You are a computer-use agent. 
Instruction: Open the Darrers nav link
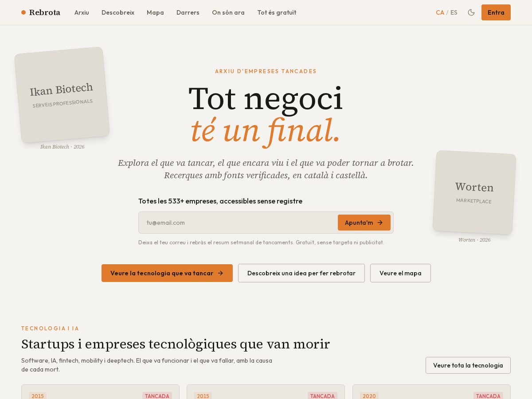[188, 12]
